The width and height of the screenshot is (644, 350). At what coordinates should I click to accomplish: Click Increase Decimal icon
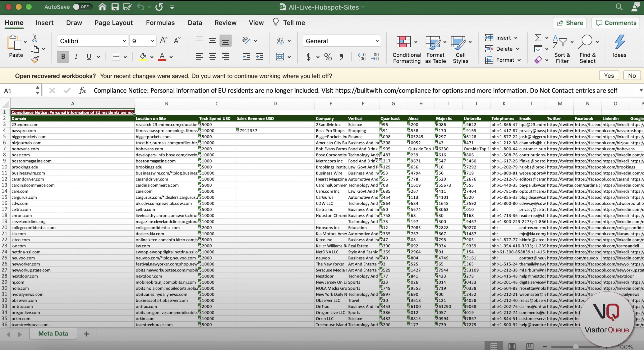pyautogui.click(x=361, y=57)
